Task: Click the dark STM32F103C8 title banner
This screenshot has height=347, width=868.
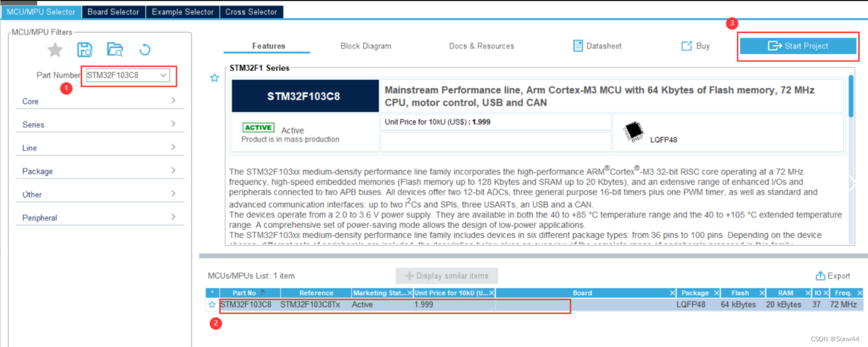Action: click(305, 96)
